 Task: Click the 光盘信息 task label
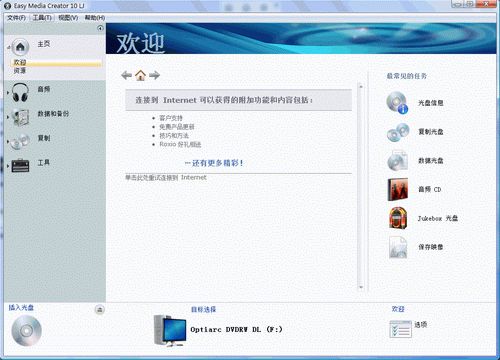click(431, 103)
